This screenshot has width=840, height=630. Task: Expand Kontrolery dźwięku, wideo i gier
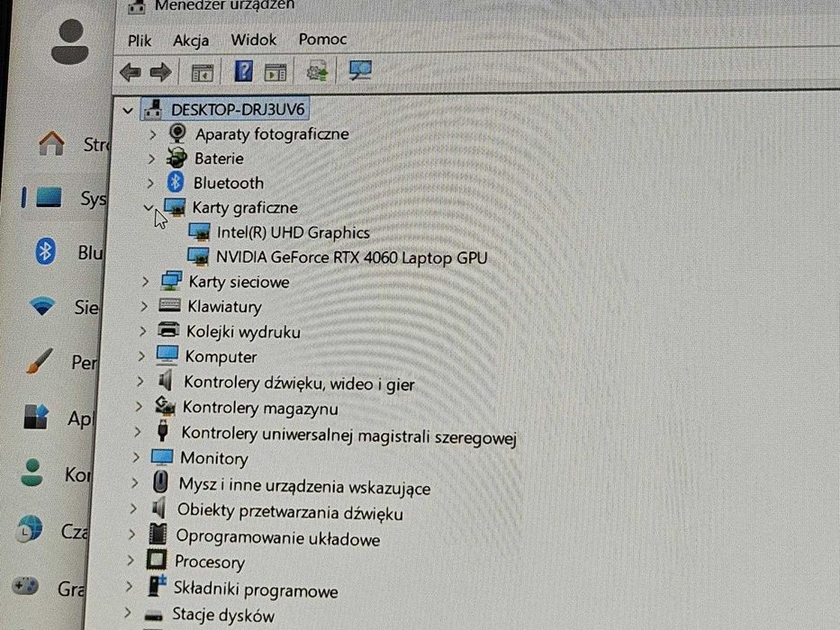click(140, 381)
